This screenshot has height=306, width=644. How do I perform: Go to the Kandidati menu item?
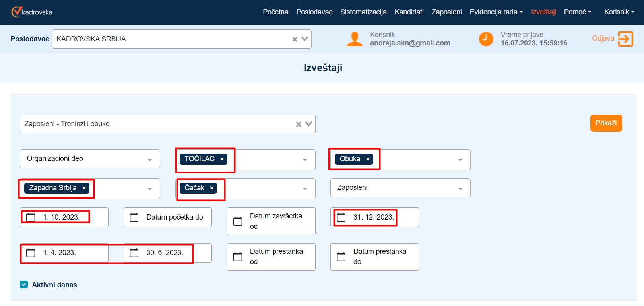pyautogui.click(x=409, y=12)
